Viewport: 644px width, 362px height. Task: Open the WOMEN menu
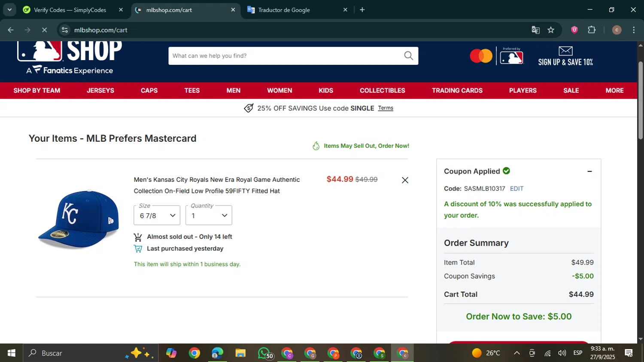point(279,91)
